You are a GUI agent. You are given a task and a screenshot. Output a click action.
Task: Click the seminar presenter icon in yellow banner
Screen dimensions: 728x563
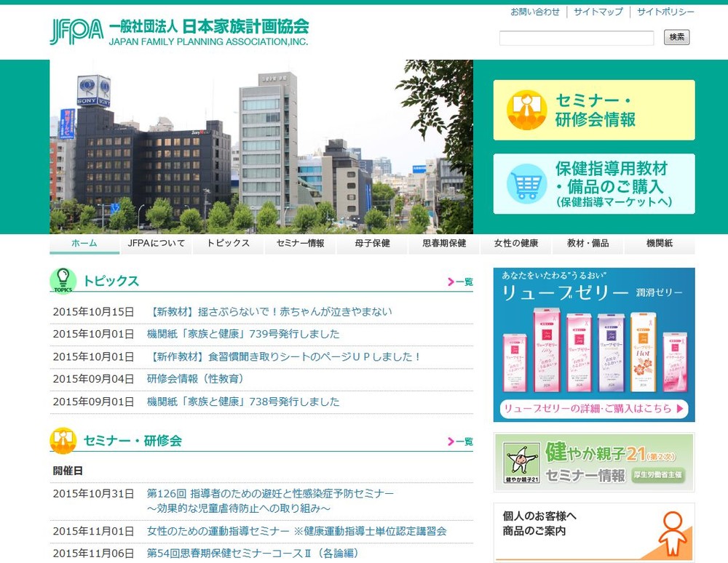pos(526,110)
